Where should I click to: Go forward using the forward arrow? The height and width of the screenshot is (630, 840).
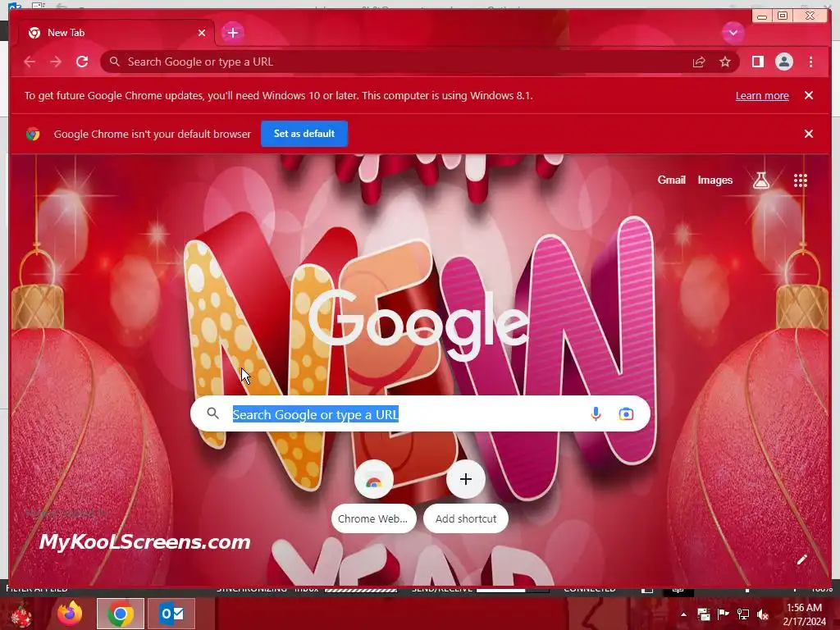[x=56, y=62]
